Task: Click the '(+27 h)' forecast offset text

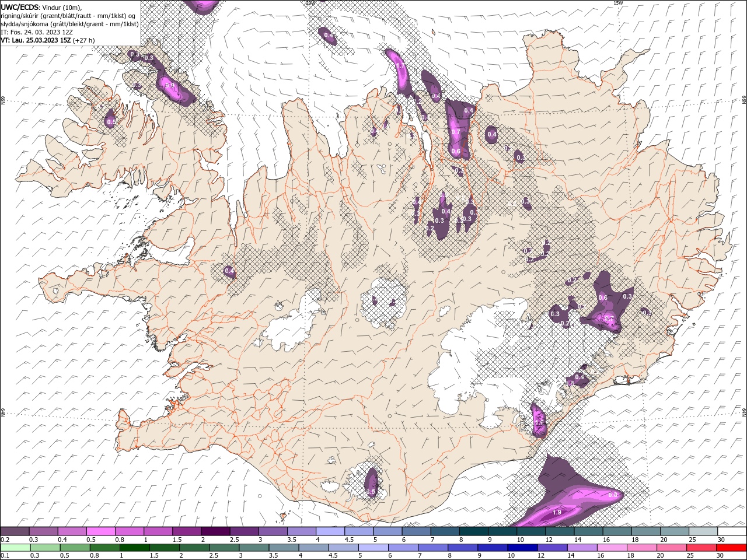Action: click(x=84, y=40)
